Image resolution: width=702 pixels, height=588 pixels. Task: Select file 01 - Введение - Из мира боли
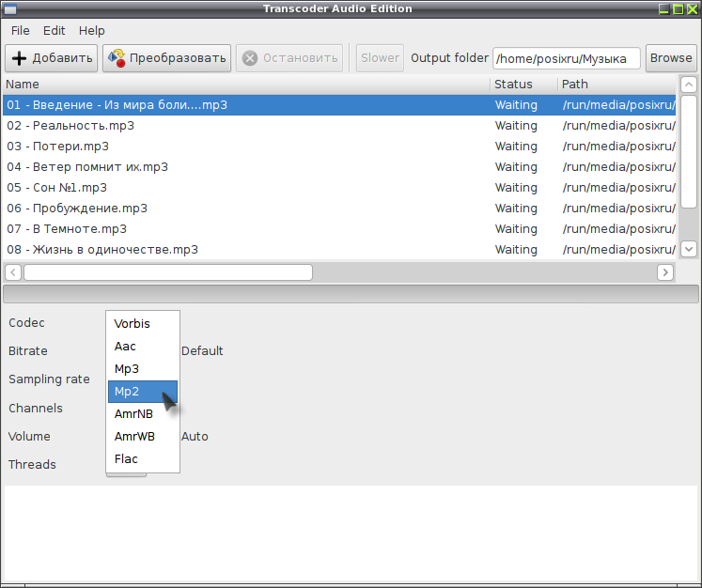pyautogui.click(x=339, y=105)
